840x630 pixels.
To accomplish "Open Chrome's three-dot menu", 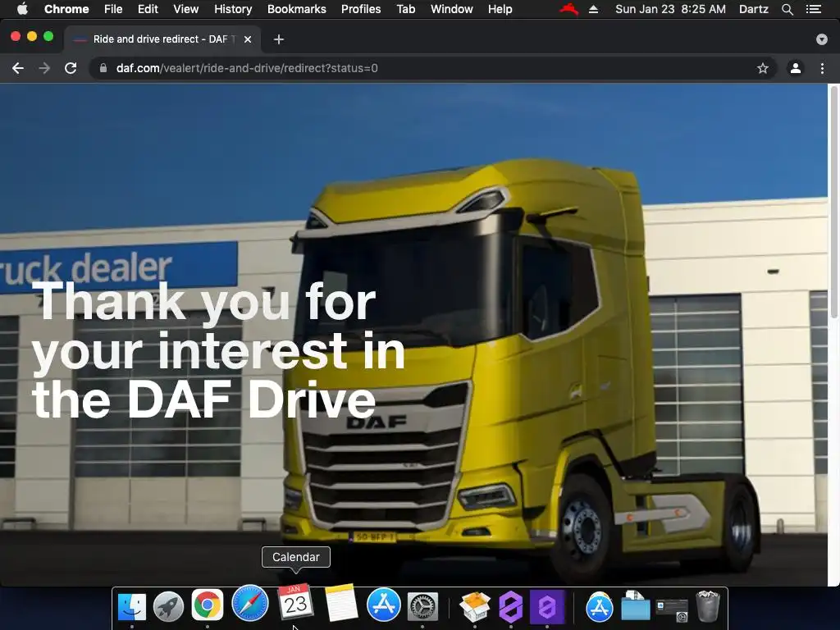I will [822, 68].
